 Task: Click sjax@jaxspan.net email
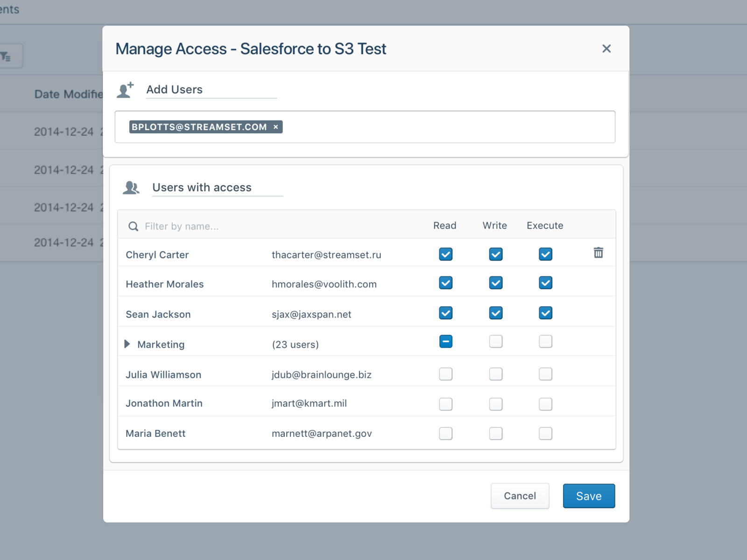(311, 315)
